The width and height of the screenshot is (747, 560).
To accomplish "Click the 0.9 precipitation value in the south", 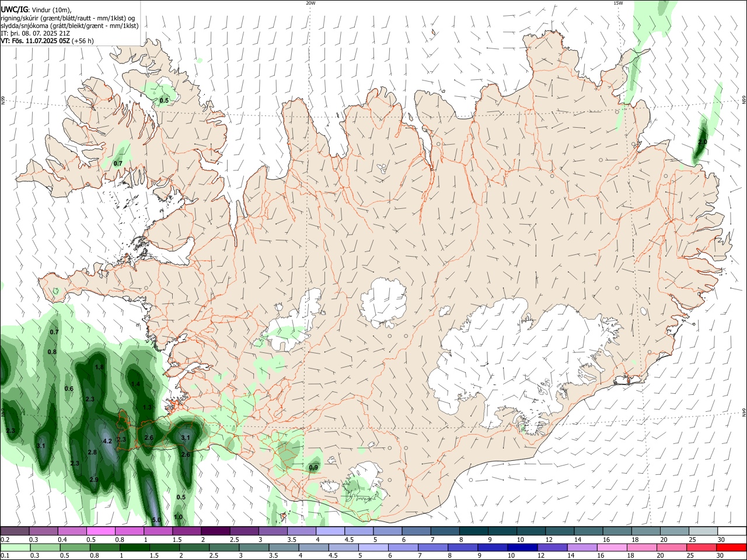I will (313, 467).
